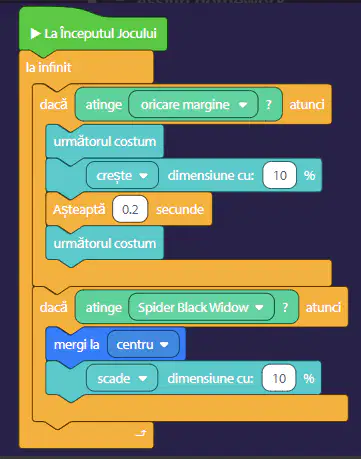Image resolution: width=361 pixels, height=459 pixels.
Task: Open the 'scade' size dropdown
Action: pyautogui.click(x=122, y=378)
